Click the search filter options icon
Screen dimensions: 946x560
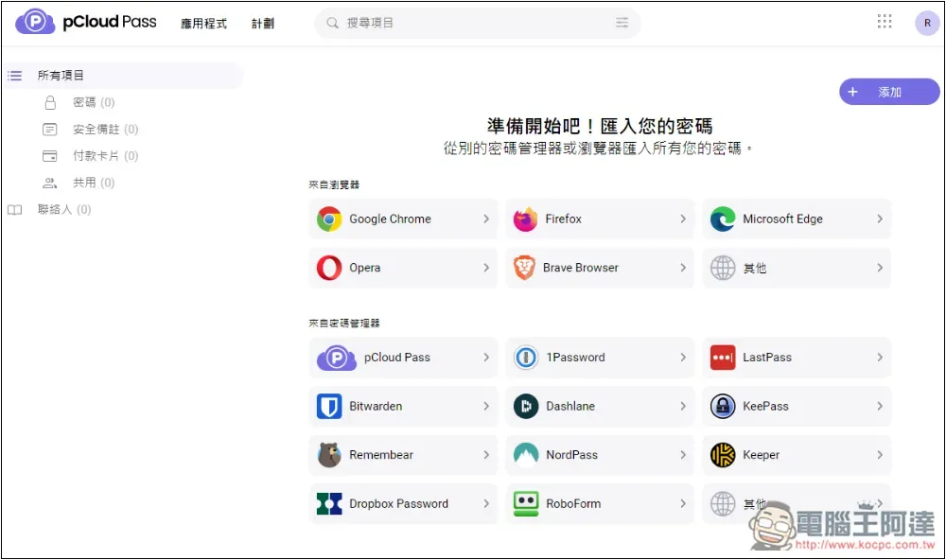click(622, 23)
